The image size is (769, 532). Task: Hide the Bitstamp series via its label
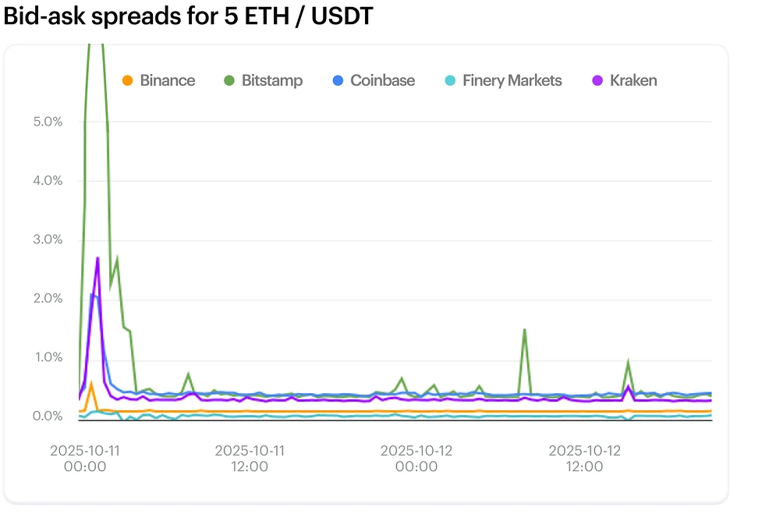pos(271,80)
